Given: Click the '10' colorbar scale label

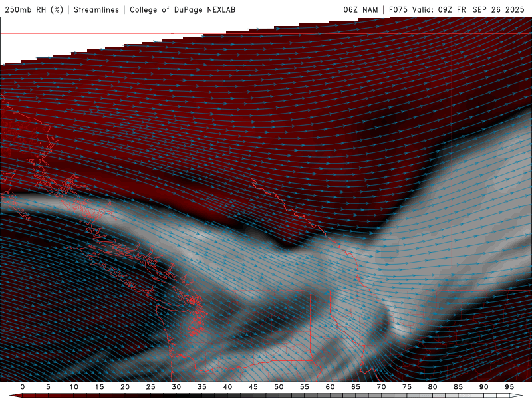Looking at the screenshot, I should (74, 387).
